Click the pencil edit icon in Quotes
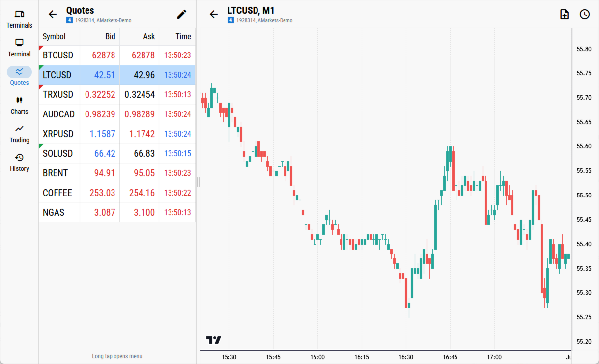599x364 pixels. (182, 14)
